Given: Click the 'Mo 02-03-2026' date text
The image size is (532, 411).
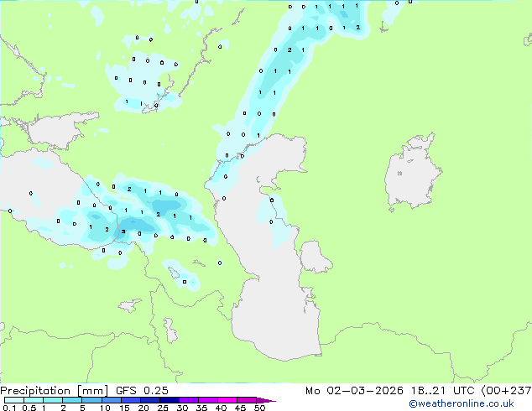Looking at the screenshot, I should click(354, 391).
